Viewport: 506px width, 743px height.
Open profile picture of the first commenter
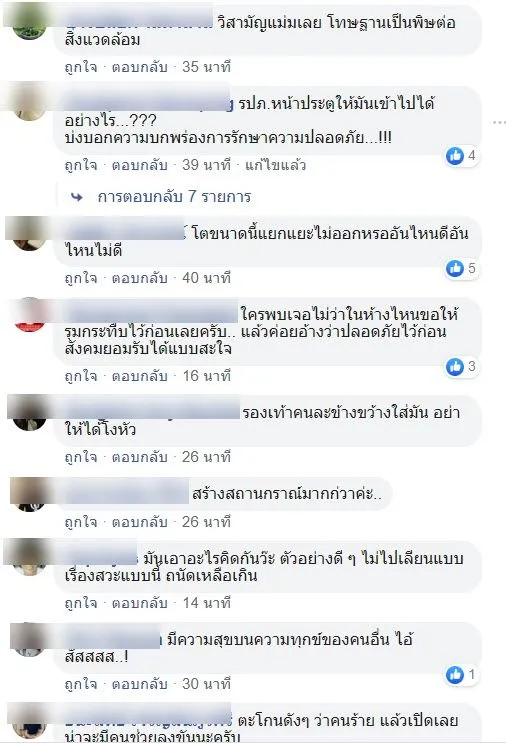(x=29, y=22)
